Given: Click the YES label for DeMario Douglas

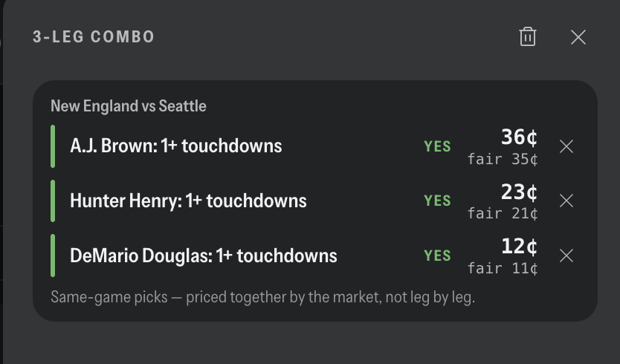Looking at the screenshot, I should [x=437, y=256].
